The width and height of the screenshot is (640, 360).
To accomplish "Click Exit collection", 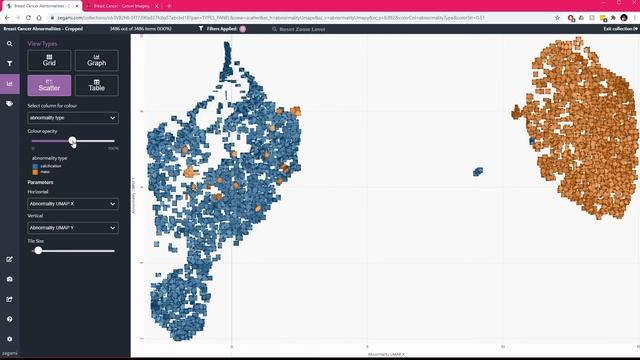I will click(620, 29).
